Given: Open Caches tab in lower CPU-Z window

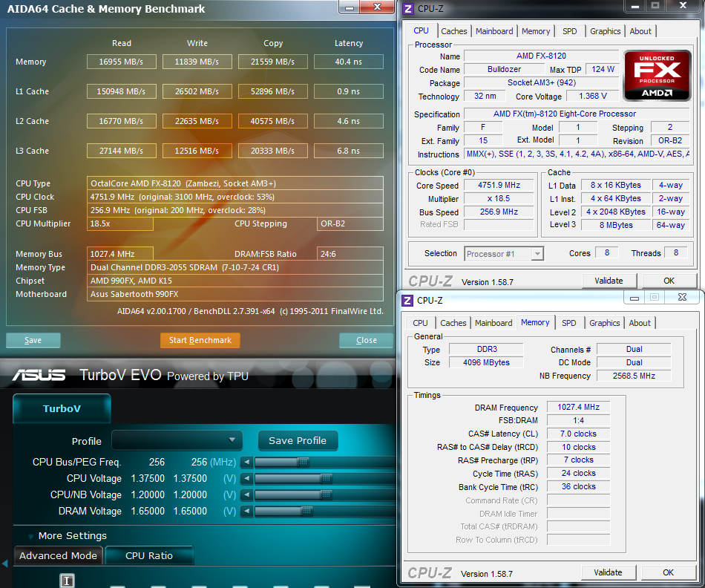Looking at the screenshot, I should click(x=453, y=323).
